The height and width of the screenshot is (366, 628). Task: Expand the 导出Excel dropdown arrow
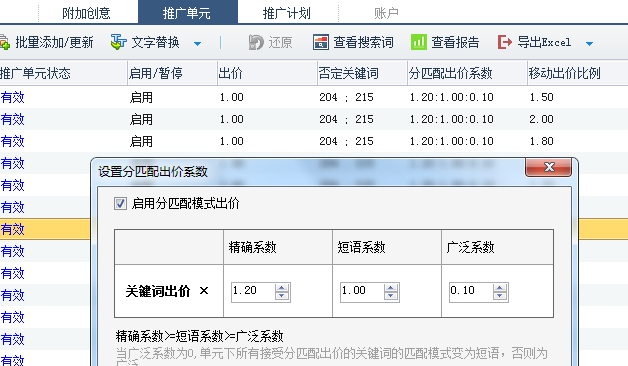pyautogui.click(x=589, y=43)
